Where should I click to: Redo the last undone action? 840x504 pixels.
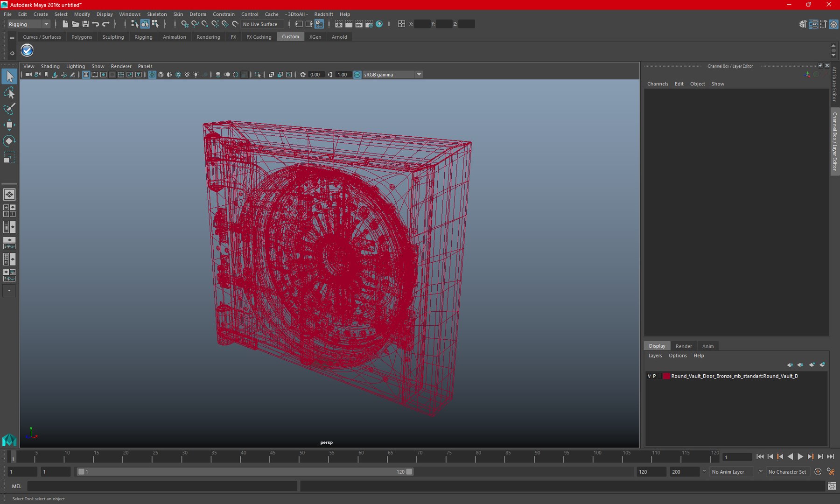106,24
